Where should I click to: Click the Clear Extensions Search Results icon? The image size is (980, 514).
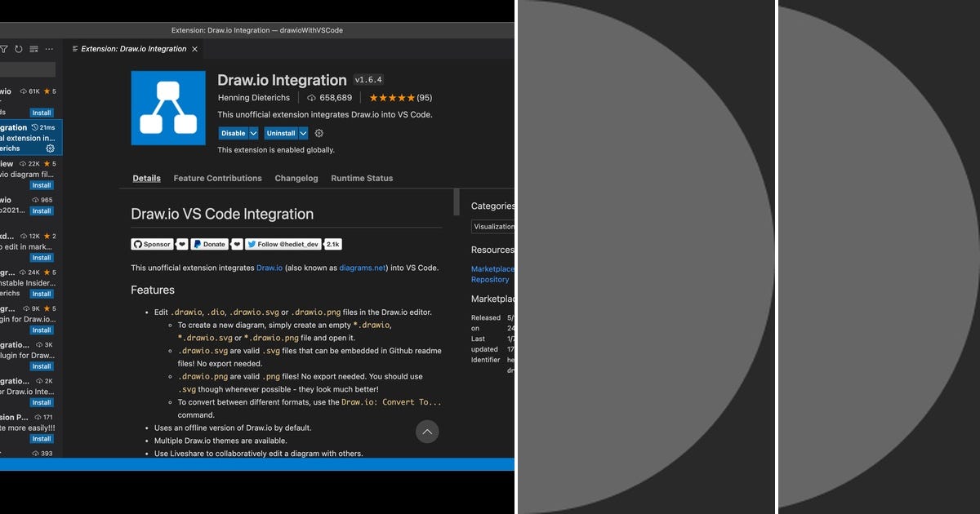[33, 49]
